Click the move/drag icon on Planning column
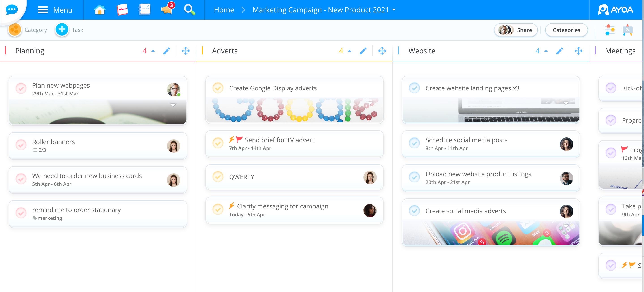This screenshot has width=644, height=292. point(185,51)
